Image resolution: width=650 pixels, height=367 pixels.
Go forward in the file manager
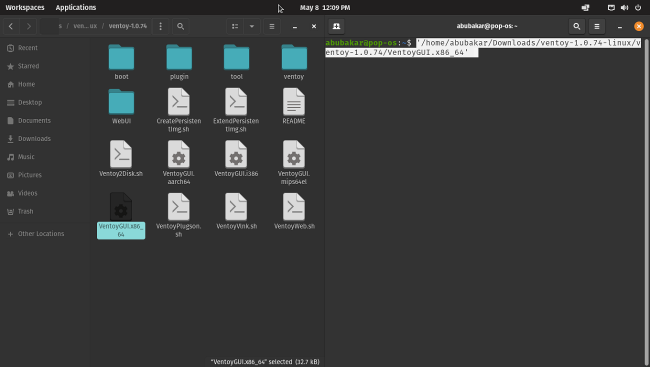pyautogui.click(x=29, y=26)
